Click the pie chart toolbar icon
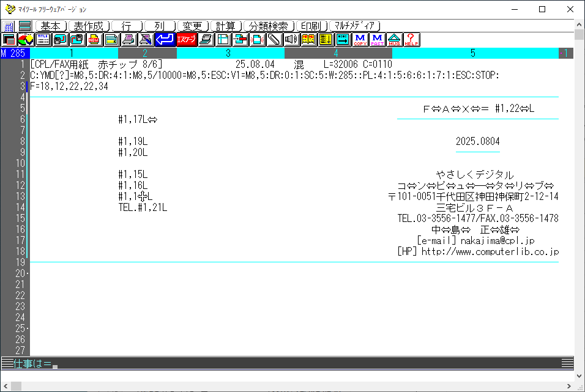The width and height of the screenshot is (585, 392). [x=26, y=40]
